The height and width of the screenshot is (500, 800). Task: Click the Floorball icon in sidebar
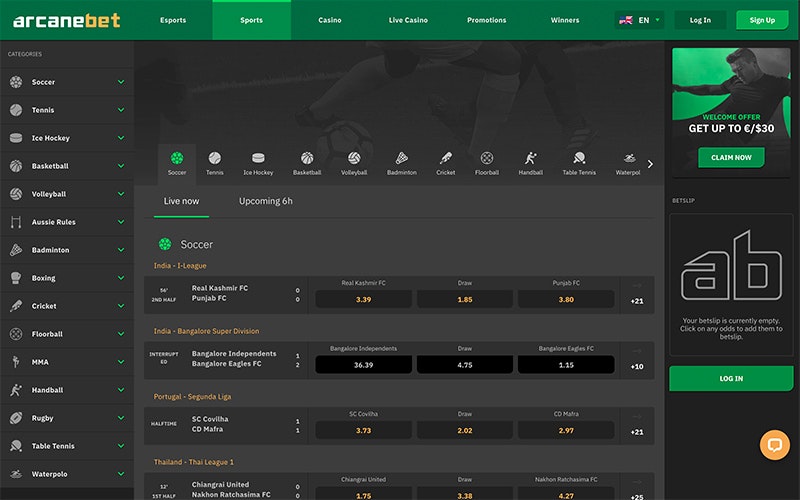tap(16, 334)
